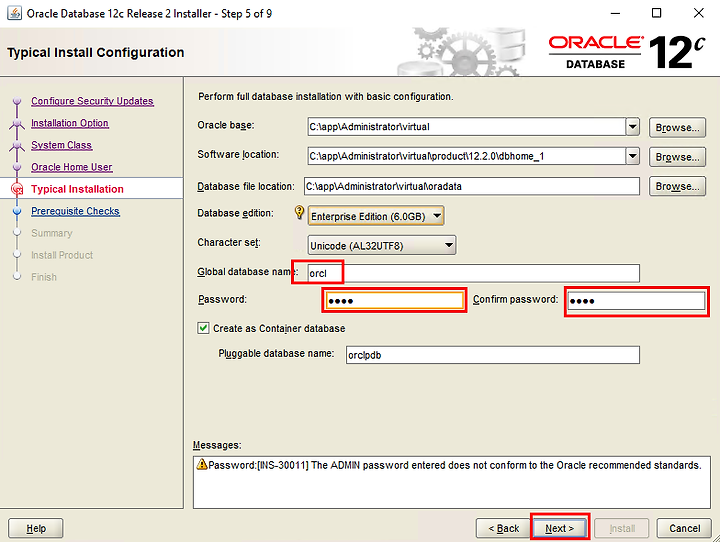Select Typical Installation in the step list

(77, 189)
